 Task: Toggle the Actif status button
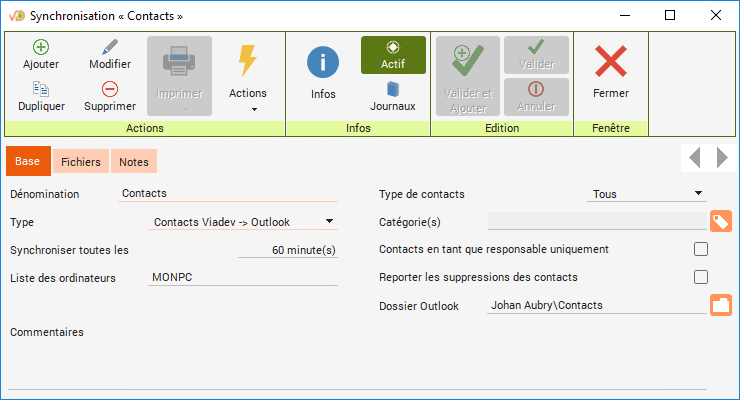[x=393, y=55]
